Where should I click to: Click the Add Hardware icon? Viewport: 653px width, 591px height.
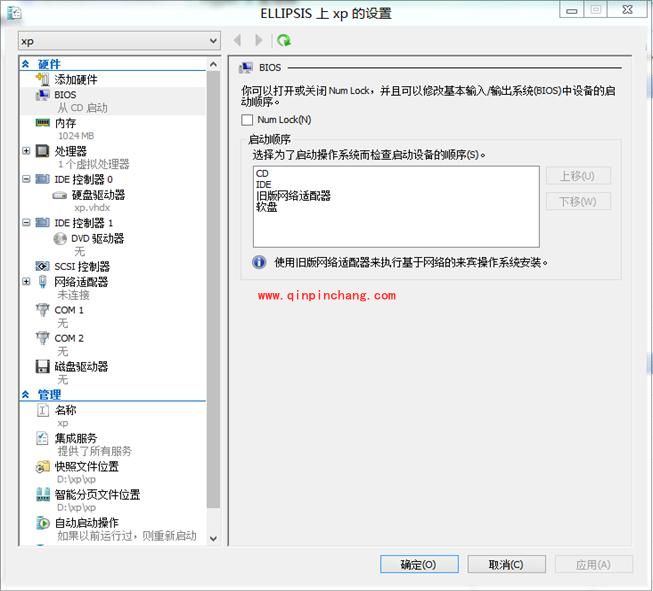click(x=42, y=79)
